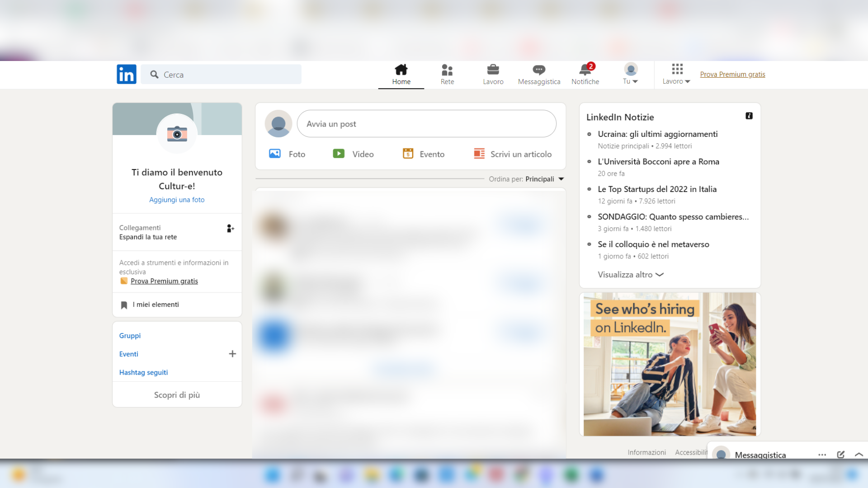The image size is (868, 488).
Task: Click the Avvia un post field
Action: coord(426,124)
